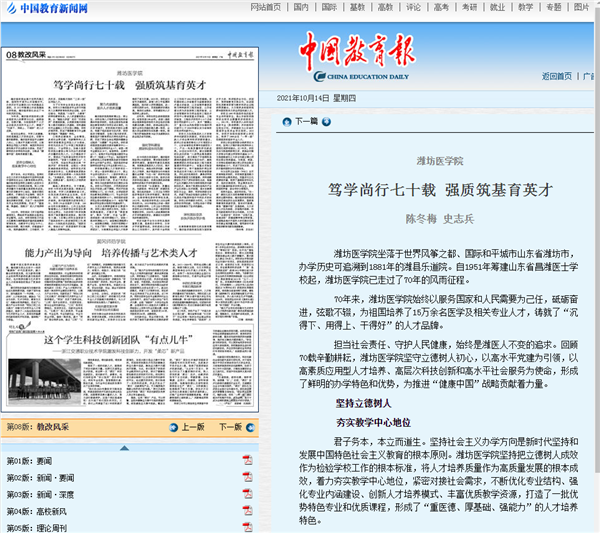Open the PDF icon for 第03版 新闻·深度
The height and width of the screenshot is (533, 600).
click(x=247, y=493)
